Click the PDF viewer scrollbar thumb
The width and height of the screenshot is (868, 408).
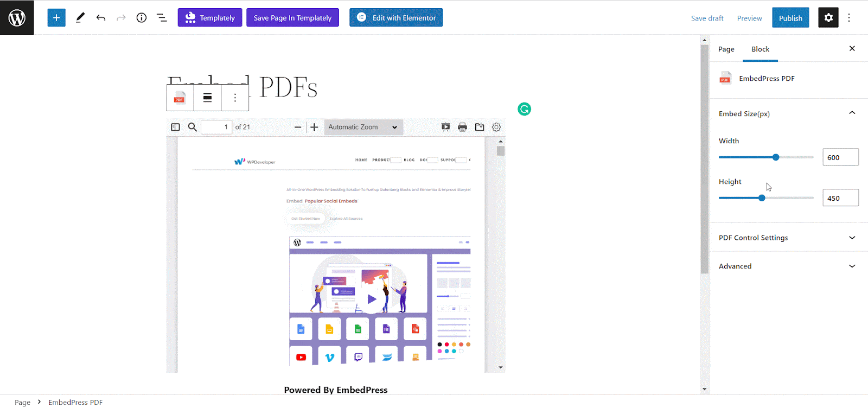[501, 150]
